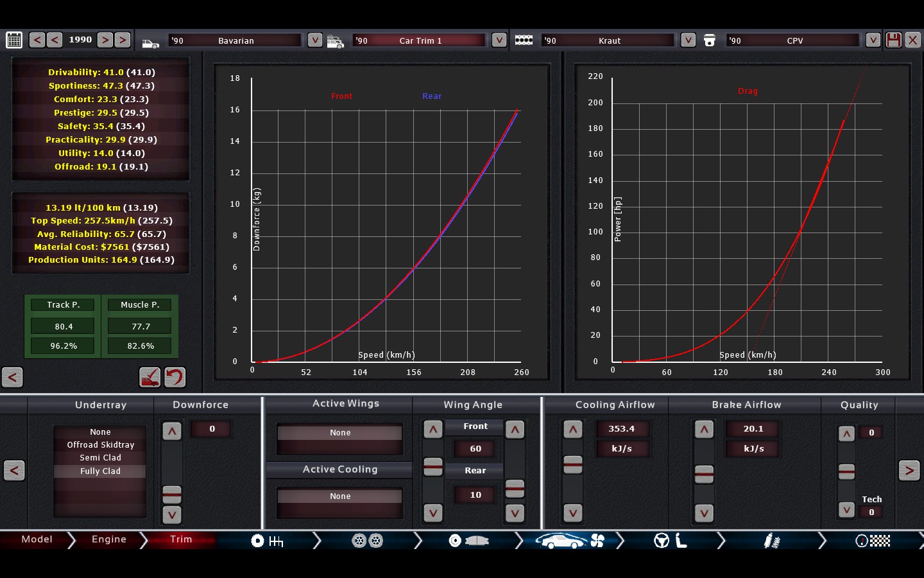Click the Quality slider handle
Screen dimensions: 924x578
tap(846, 472)
